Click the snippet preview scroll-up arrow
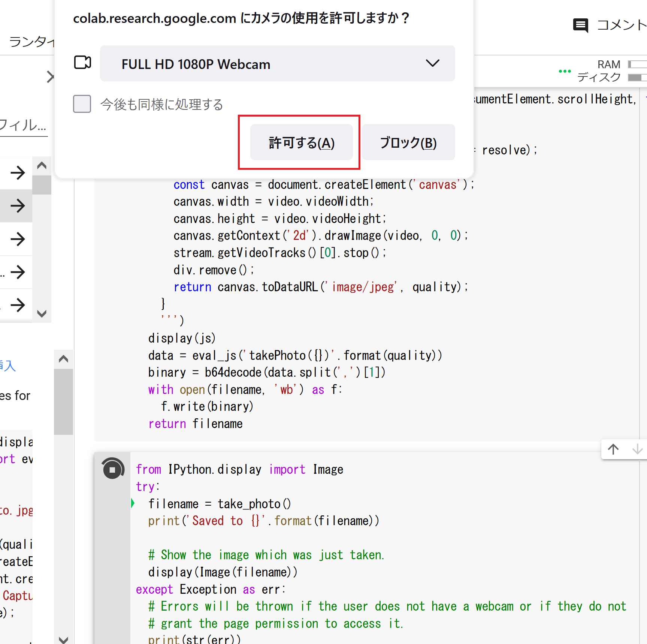 click(x=63, y=359)
